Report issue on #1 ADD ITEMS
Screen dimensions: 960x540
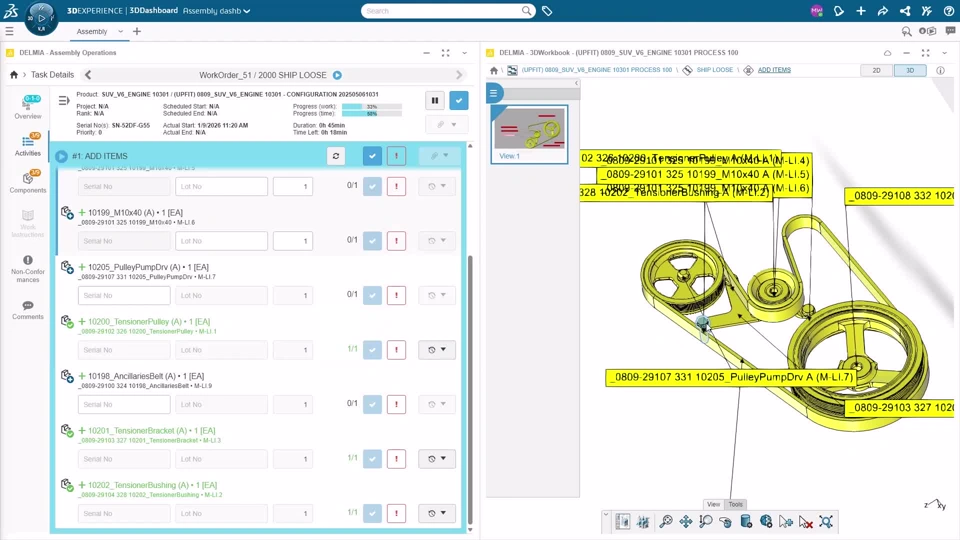396,156
